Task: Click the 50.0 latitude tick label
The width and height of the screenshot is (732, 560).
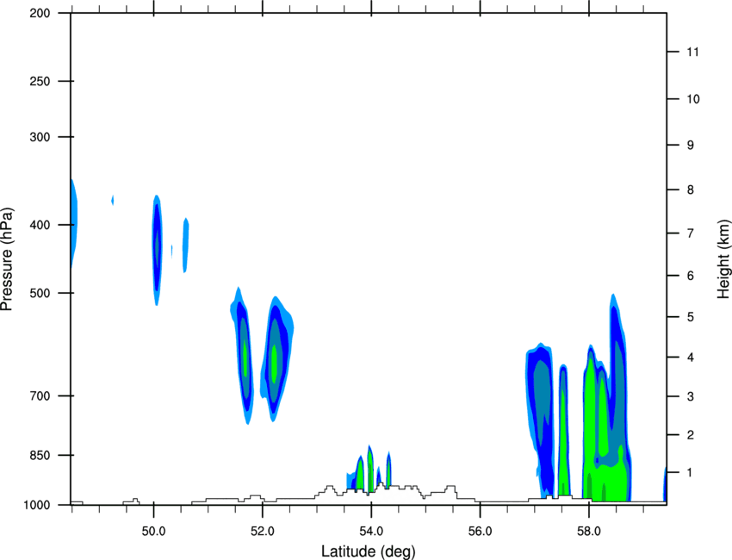Action: pos(153,532)
